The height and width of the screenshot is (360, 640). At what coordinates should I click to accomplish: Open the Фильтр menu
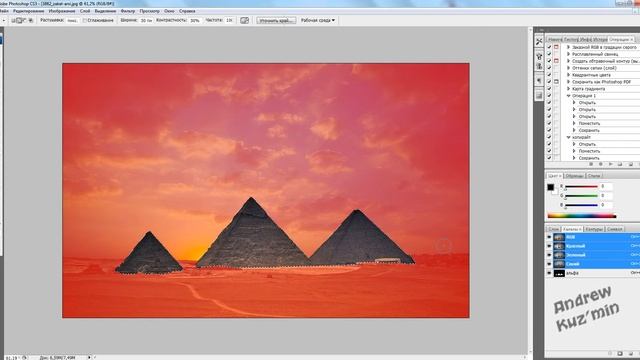[x=128, y=11]
